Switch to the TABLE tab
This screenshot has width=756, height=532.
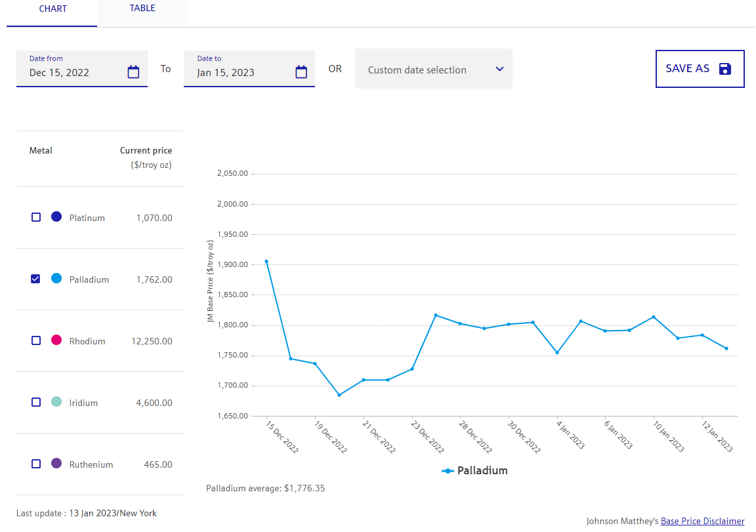point(142,9)
